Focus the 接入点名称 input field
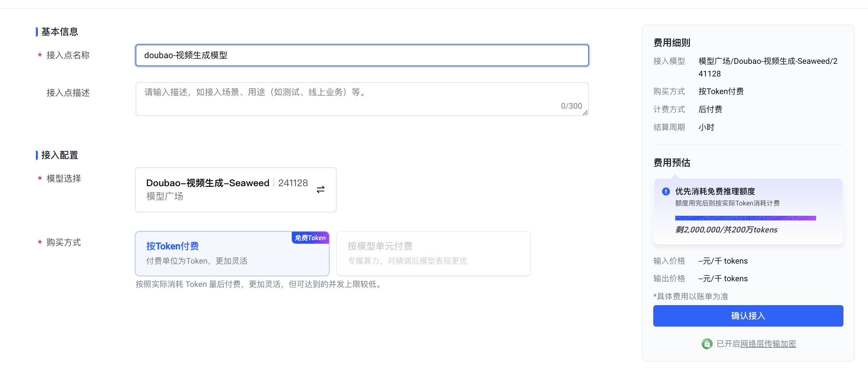Screen dimensions: 868x373 point(362,55)
